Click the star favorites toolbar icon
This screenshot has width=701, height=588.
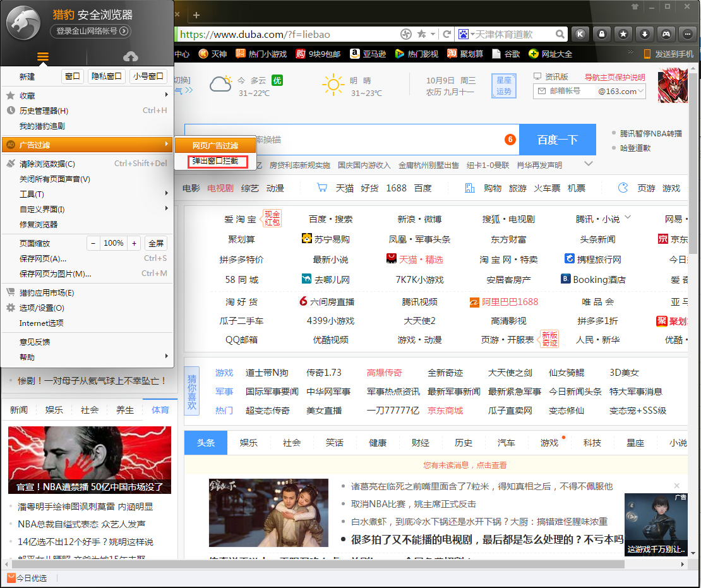623,34
